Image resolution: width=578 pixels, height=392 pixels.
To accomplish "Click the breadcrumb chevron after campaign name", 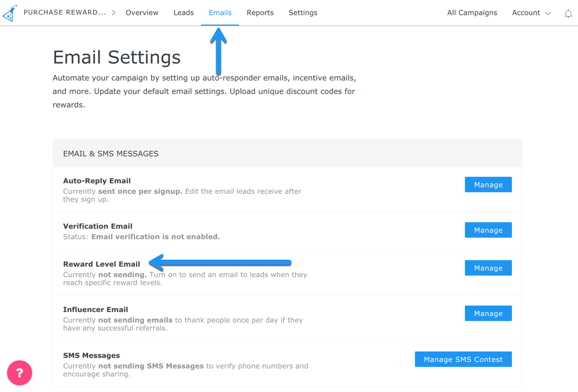I will [113, 13].
